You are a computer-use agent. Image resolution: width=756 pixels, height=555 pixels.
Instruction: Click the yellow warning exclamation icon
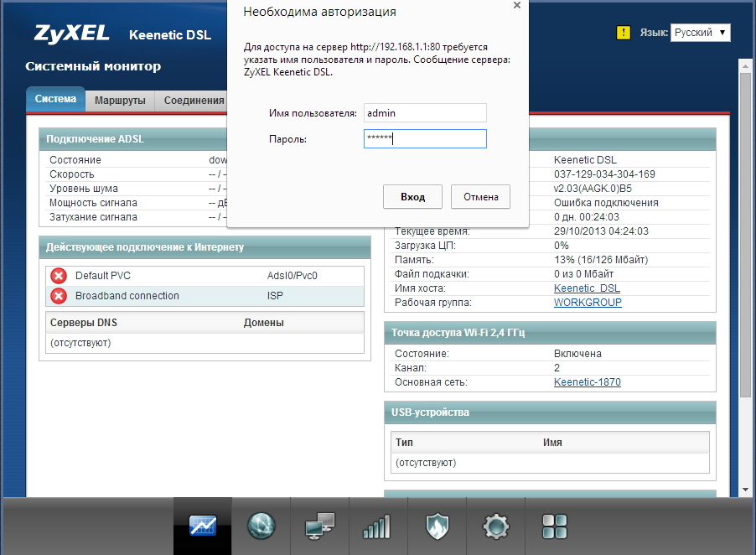623,33
